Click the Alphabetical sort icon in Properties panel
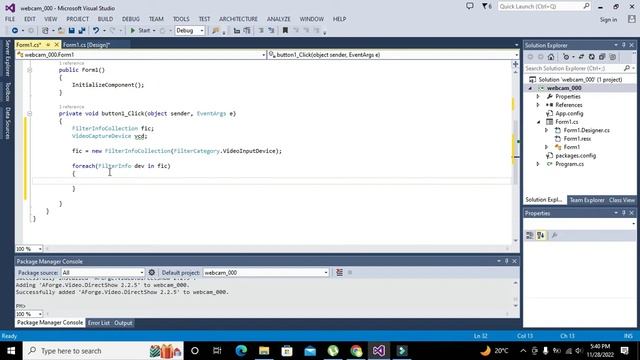This screenshot has height=360, width=640. (x=541, y=236)
